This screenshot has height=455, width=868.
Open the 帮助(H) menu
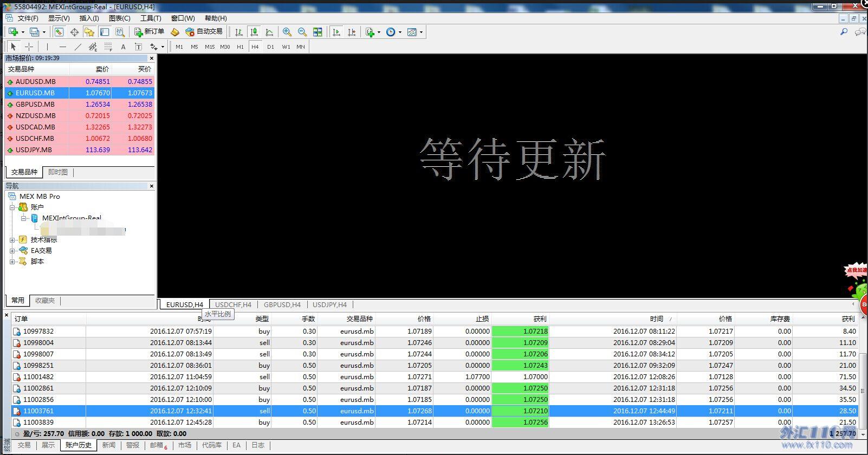click(216, 18)
